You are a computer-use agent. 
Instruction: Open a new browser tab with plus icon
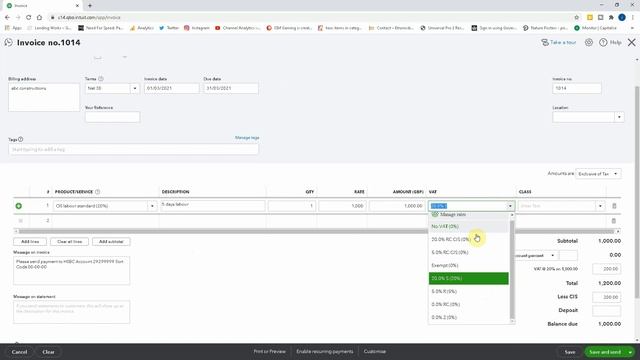90,6
